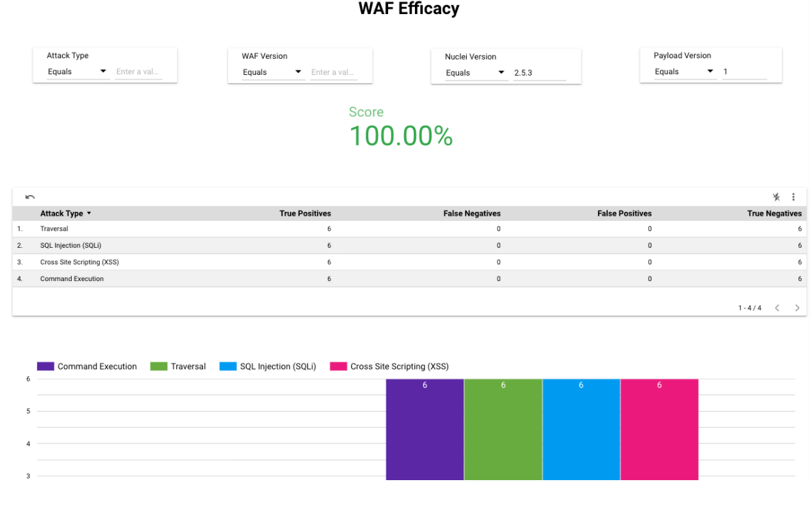812x516 pixels.
Task: Open the Nuclei Version Equals dropdown
Action: 476,73
